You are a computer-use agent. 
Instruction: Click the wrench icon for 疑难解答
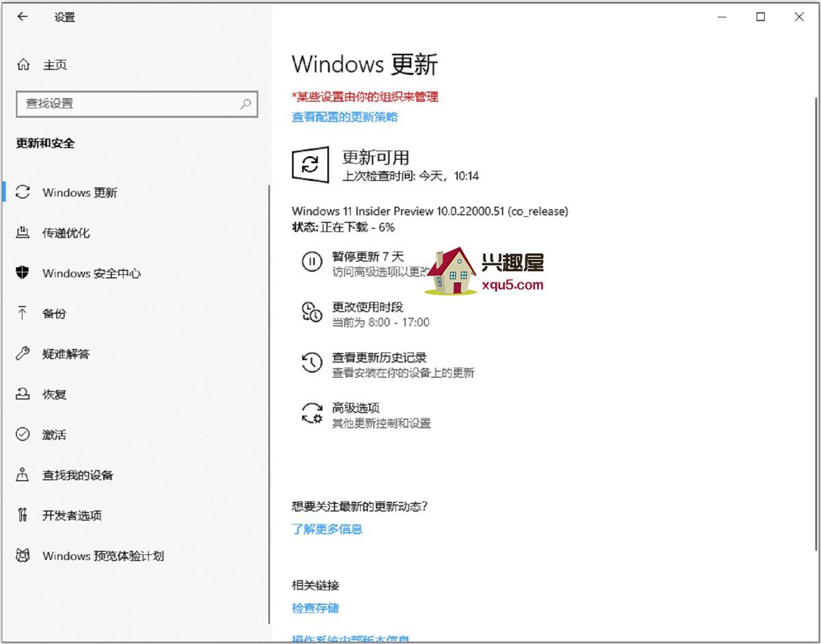click(x=23, y=353)
